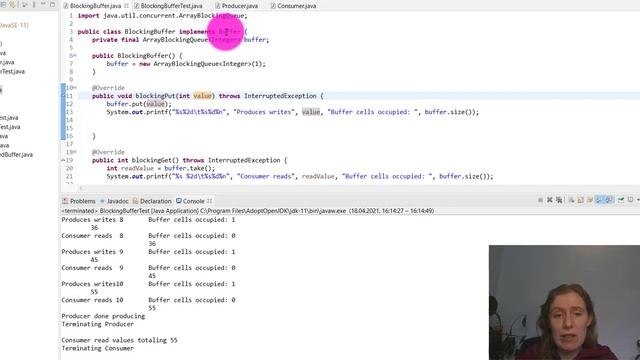Image resolution: width=640 pixels, height=360 pixels.
Task: Click 'Terminating Consumer' in console output
Action: coord(98,348)
